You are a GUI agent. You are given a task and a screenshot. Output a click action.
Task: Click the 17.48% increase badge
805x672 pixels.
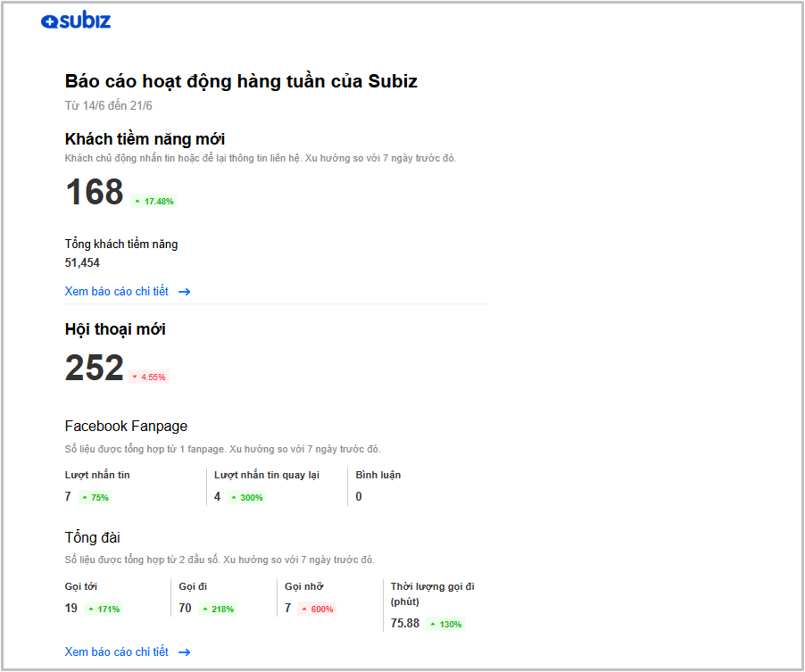click(x=153, y=202)
